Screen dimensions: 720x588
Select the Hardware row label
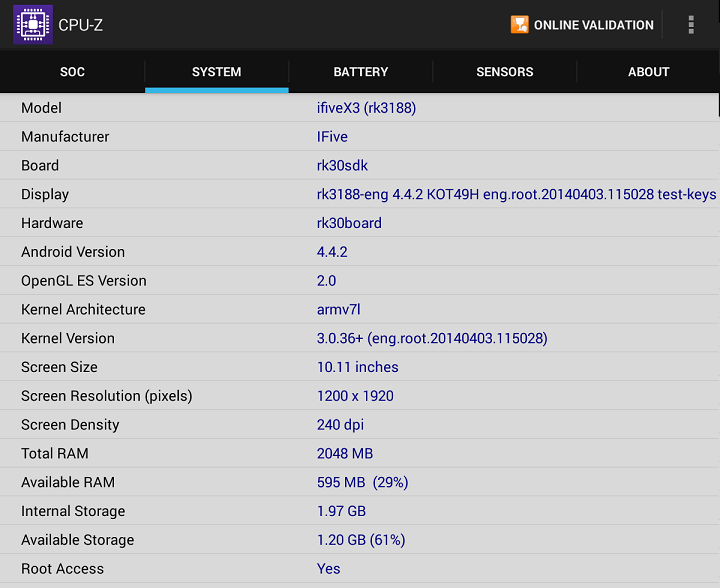point(52,223)
